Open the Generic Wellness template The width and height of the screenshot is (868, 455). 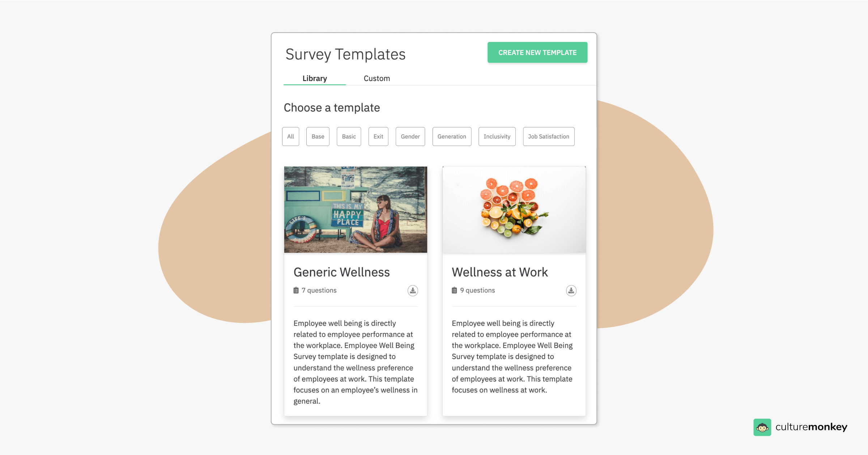point(341,271)
